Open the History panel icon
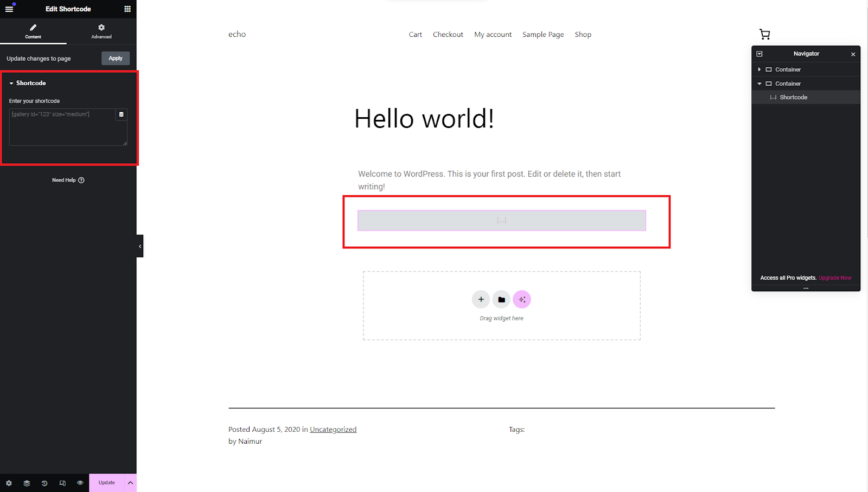This screenshot has width=868, height=492. click(44, 483)
